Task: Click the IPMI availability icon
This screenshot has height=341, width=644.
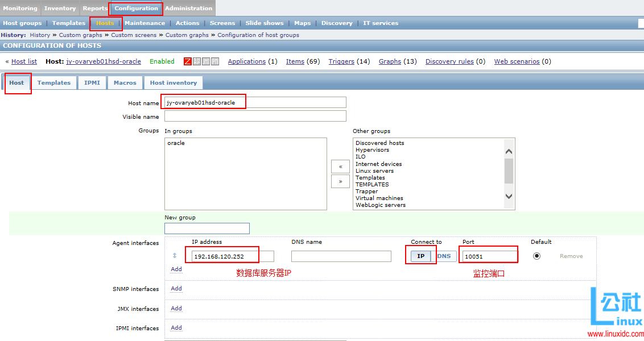Action: [215, 61]
